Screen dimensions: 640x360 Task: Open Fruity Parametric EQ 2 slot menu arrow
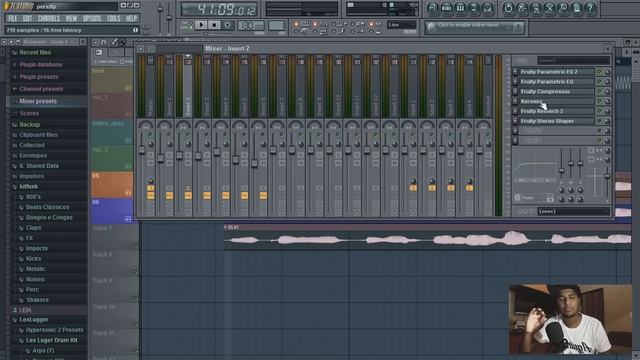click(x=515, y=72)
